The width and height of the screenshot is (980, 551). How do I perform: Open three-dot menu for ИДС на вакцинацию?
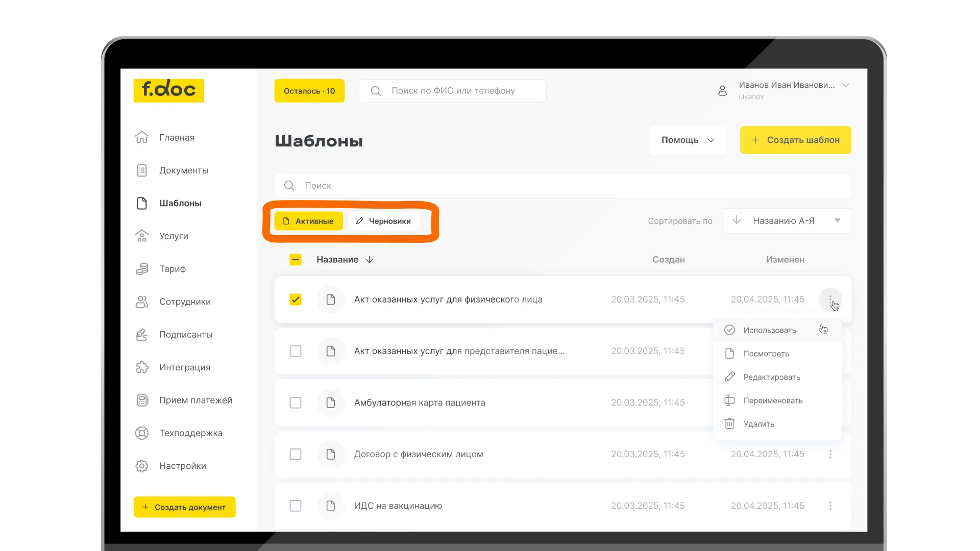(830, 506)
